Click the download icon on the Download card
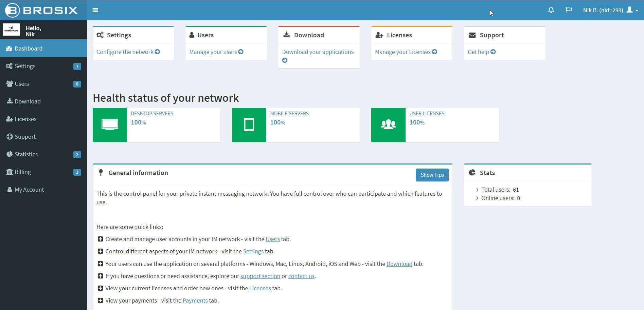 [286, 35]
